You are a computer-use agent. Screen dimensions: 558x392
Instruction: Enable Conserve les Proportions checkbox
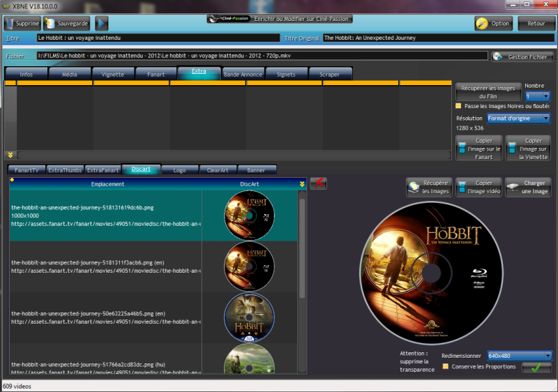pyautogui.click(x=446, y=366)
